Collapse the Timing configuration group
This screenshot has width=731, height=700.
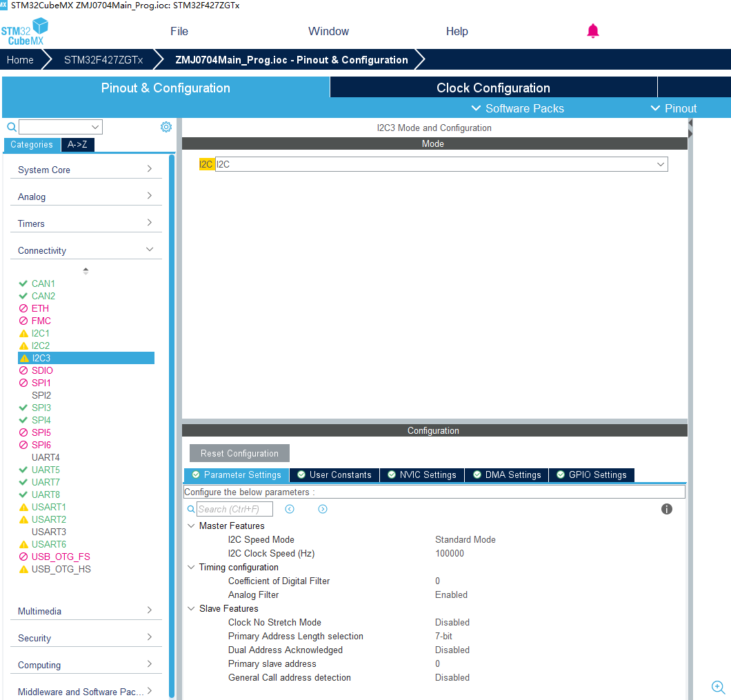[191, 567]
